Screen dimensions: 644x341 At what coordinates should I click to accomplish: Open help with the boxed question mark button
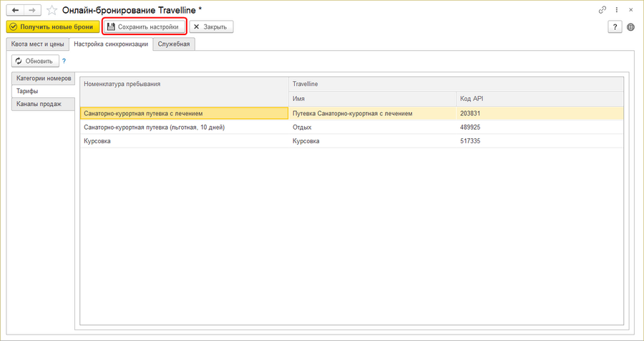tap(615, 27)
